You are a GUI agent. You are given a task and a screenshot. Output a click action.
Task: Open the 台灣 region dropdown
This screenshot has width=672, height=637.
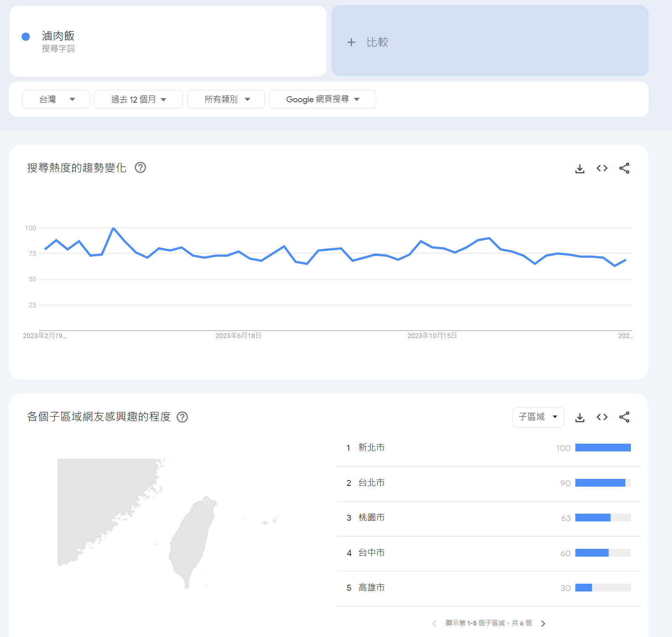pyautogui.click(x=56, y=99)
